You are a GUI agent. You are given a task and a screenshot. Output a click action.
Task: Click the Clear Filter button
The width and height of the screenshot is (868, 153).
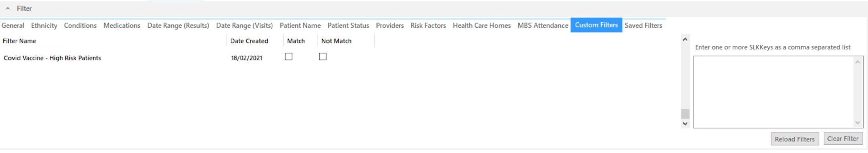coord(843,139)
